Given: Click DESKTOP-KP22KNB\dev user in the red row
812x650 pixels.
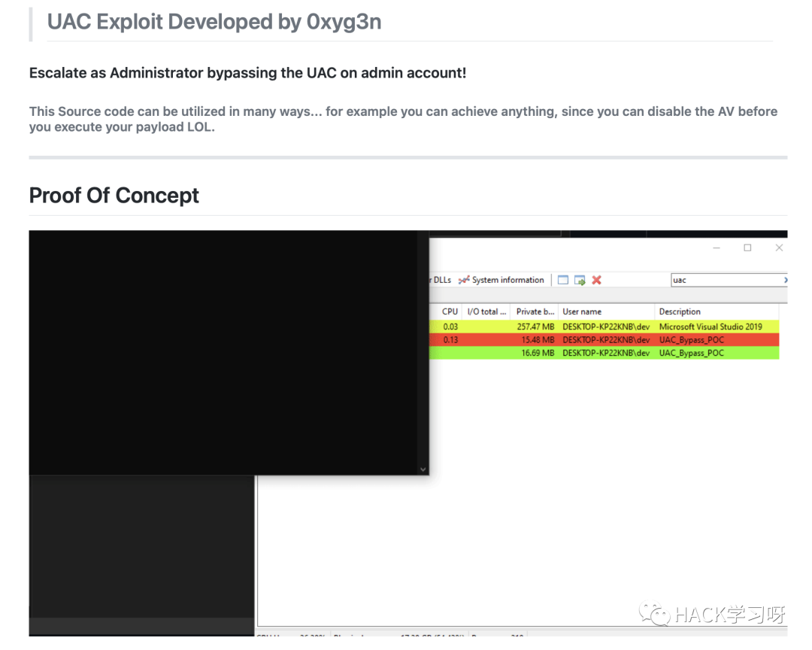Looking at the screenshot, I should [x=606, y=340].
